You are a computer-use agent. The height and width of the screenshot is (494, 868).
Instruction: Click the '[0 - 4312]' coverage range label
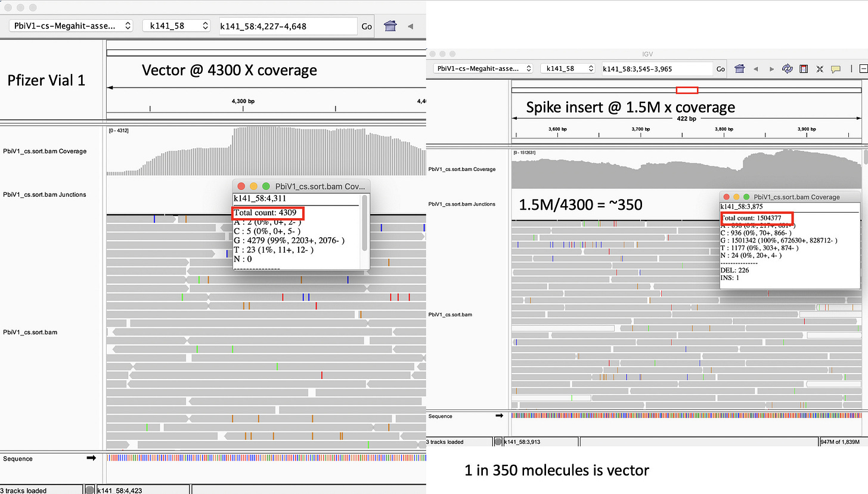click(118, 130)
